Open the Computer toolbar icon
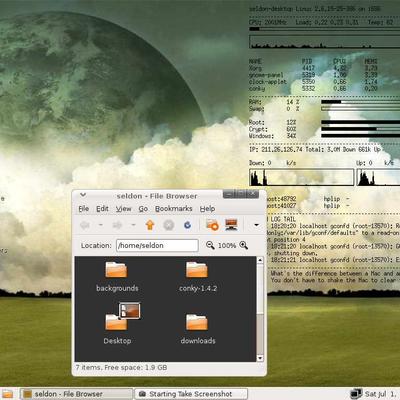Screen dimensions: 400x400 [231, 225]
